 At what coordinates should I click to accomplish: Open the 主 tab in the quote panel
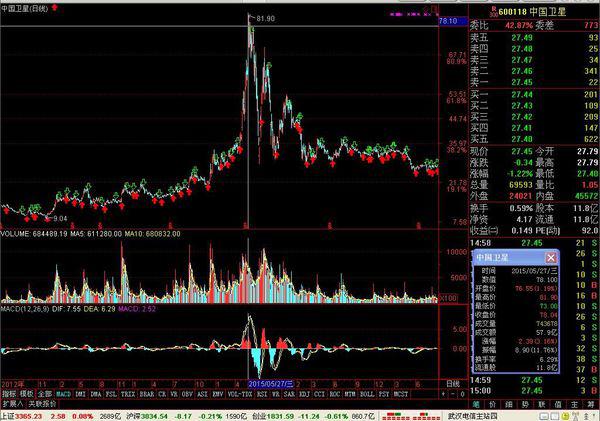[575, 404]
